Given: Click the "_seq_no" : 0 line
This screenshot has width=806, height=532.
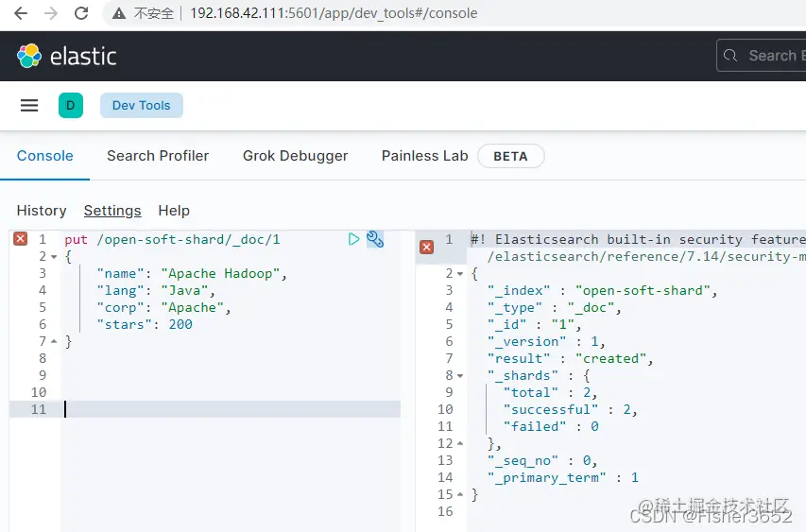Looking at the screenshot, I should pyautogui.click(x=541, y=460).
